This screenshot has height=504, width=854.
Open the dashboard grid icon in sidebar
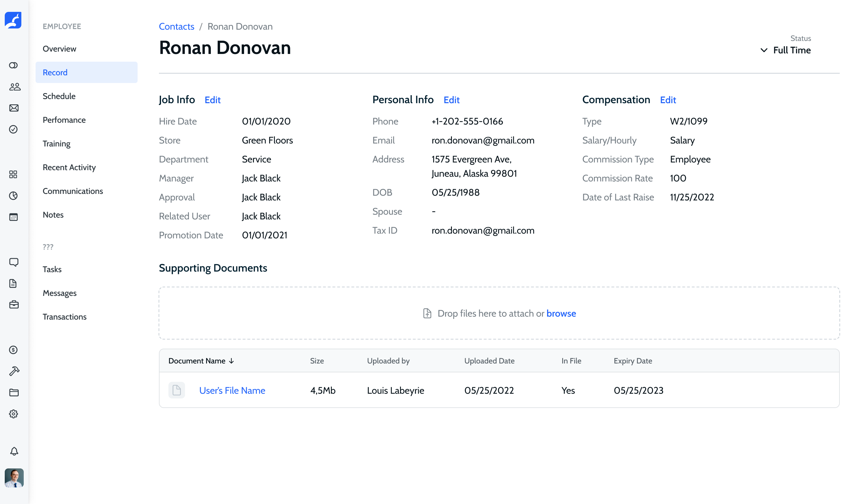[x=13, y=175]
